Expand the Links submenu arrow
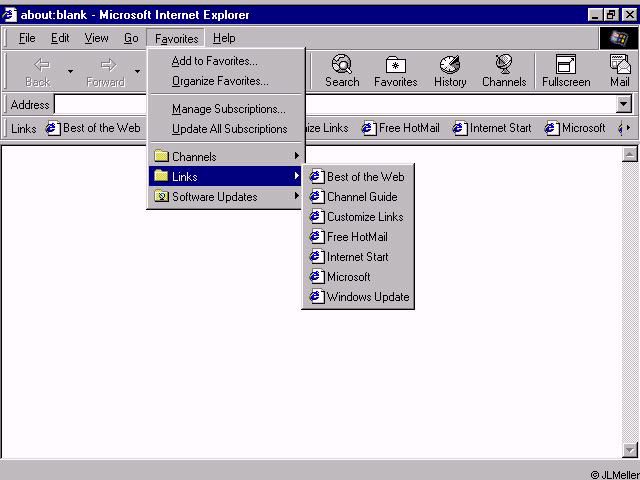 (x=297, y=176)
